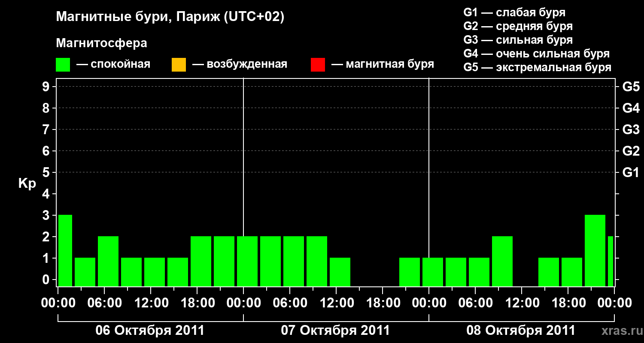Click the '5' value on the Kp axis
The width and height of the screenshot is (644, 343).
click(46, 172)
